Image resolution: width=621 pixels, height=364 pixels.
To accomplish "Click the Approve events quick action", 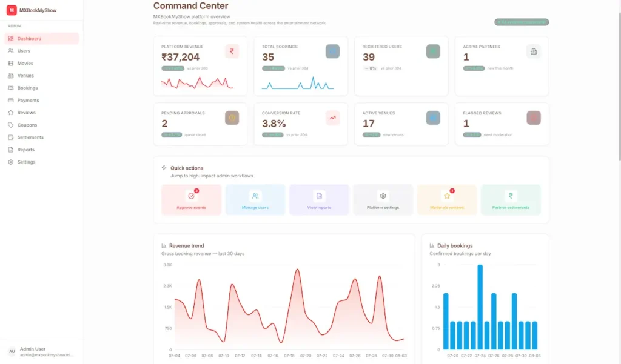I will [191, 200].
